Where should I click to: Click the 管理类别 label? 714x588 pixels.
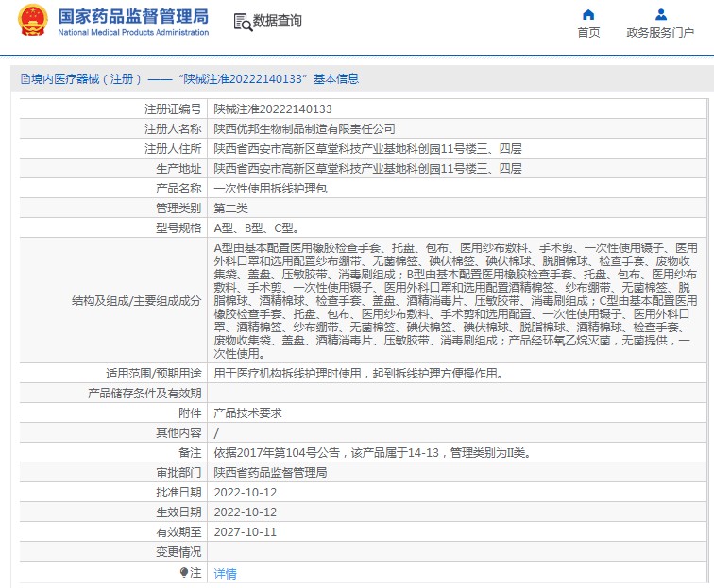point(178,209)
